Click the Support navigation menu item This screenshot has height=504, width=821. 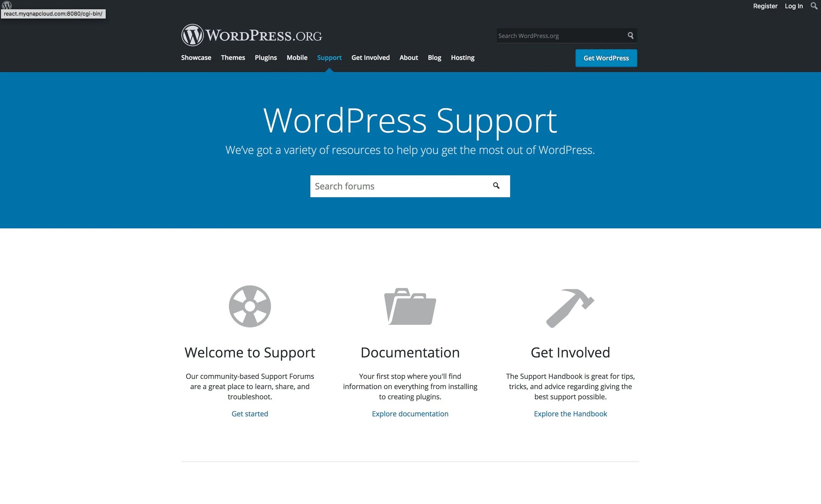point(329,57)
